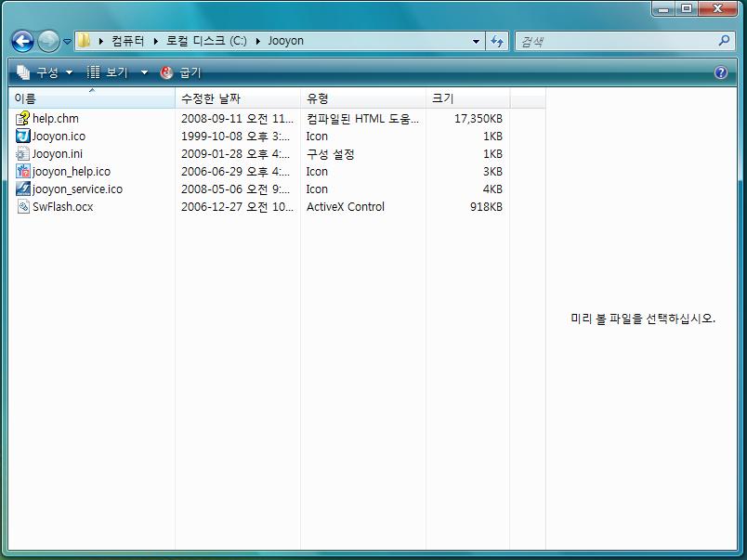Open recent pages dropdown beside Forward arrow
The width and height of the screenshot is (747, 560).
pos(67,42)
